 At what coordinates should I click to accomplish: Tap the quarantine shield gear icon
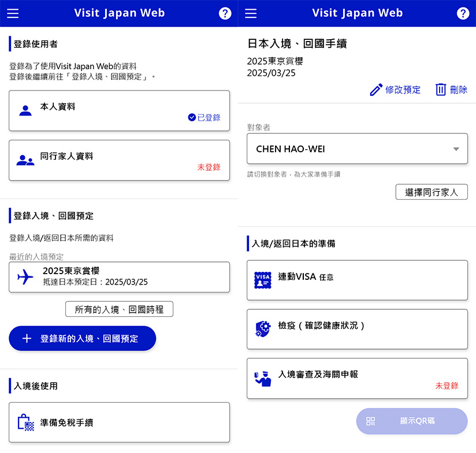click(263, 329)
